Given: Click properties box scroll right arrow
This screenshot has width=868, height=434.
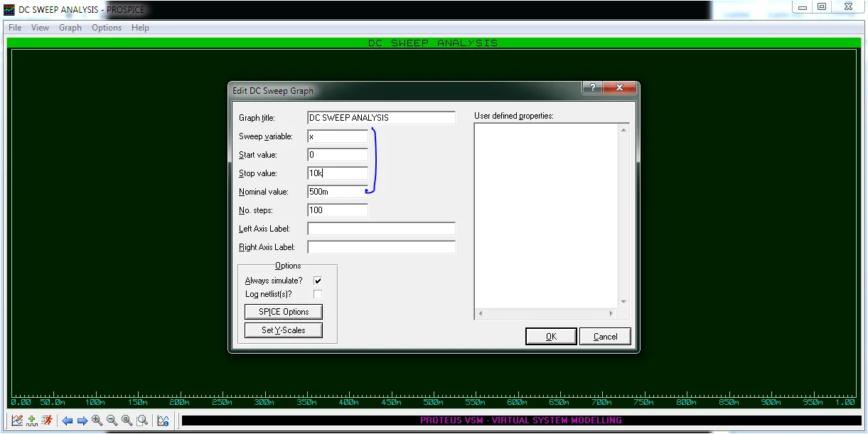Looking at the screenshot, I should coord(611,313).
